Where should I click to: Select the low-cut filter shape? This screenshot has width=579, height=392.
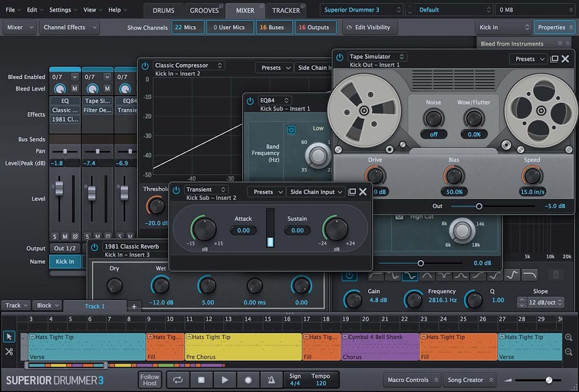376,275
